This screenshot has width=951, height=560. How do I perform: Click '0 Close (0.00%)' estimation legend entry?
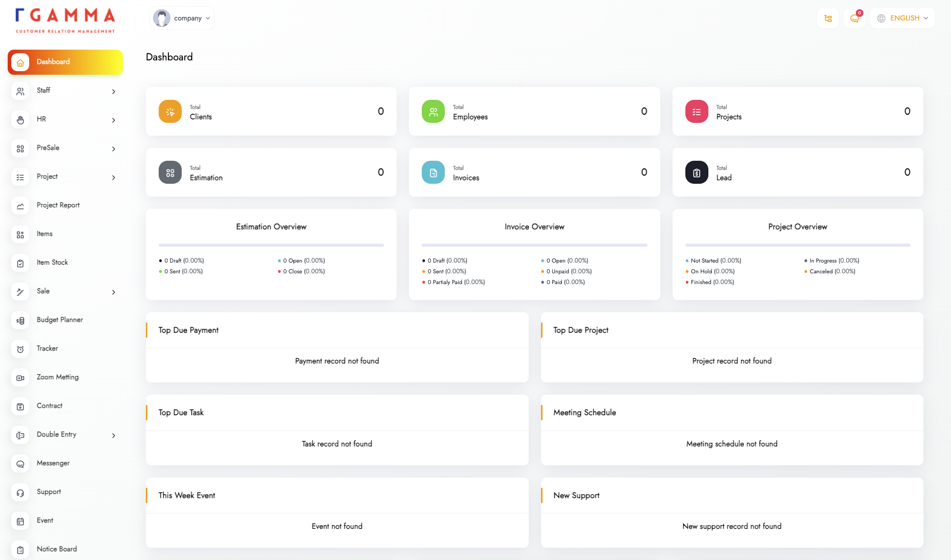[x=301, y=271]
